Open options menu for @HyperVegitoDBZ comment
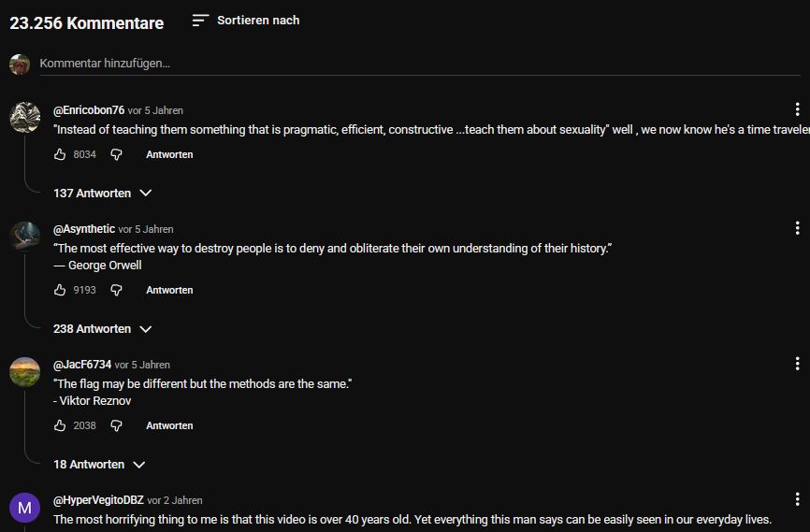 [x=797, y=499]
